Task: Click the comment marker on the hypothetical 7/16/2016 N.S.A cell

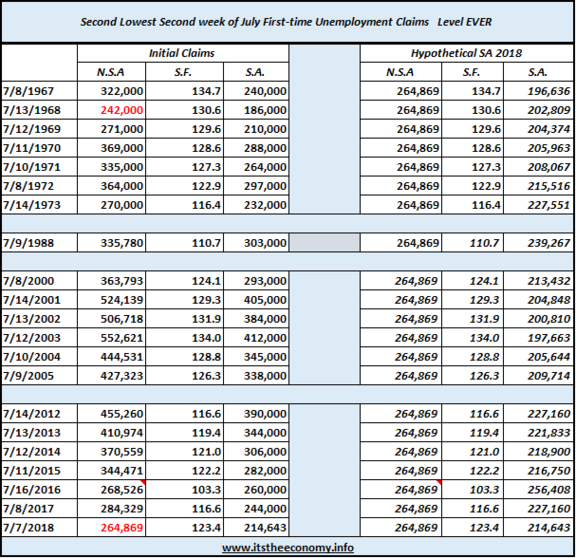Action: click(x=439, y=482)
